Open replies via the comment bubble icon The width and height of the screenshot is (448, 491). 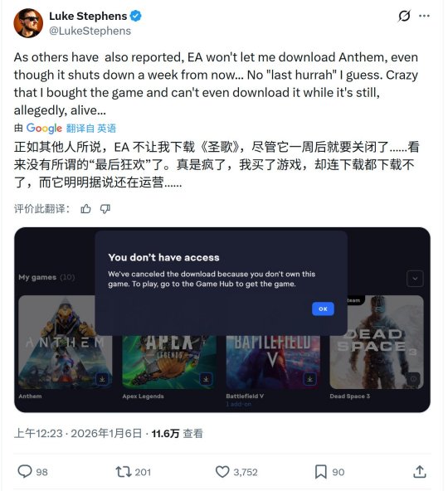25,472
